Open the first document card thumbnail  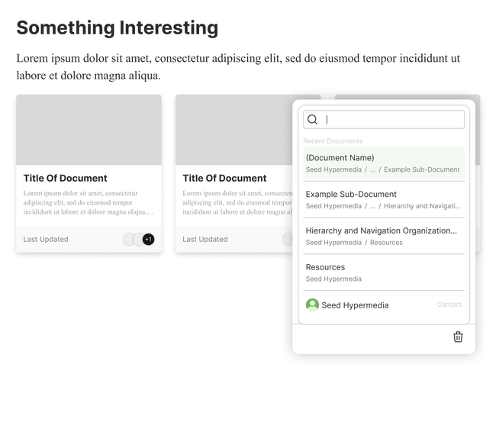click(89, 130)
